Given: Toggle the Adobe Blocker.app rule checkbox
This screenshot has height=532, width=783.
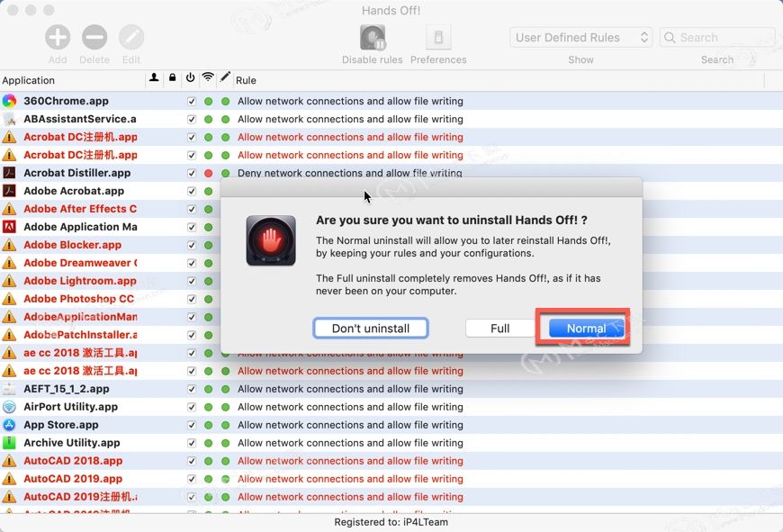Looking at the screenshot, I should click(x=192, y=245).
